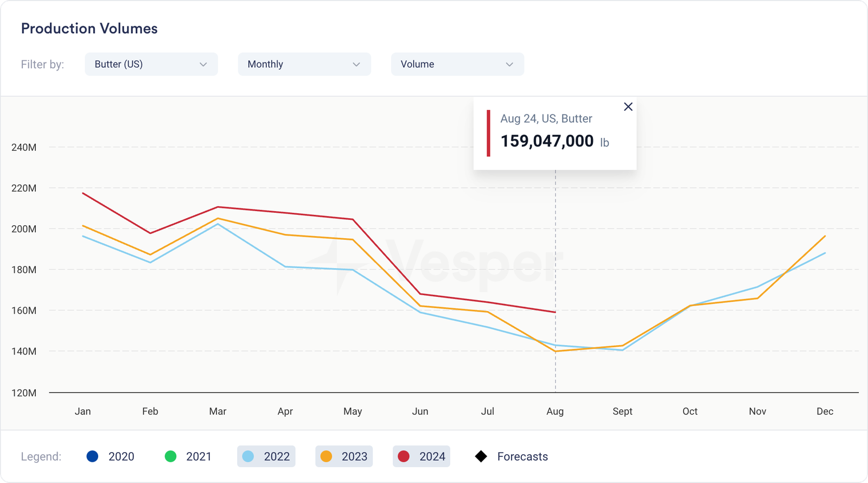This screenshot has width=868, height=483.
Task: Open the Volume metric dropdown
Action: pyautogui.click(x=457, y=64)
